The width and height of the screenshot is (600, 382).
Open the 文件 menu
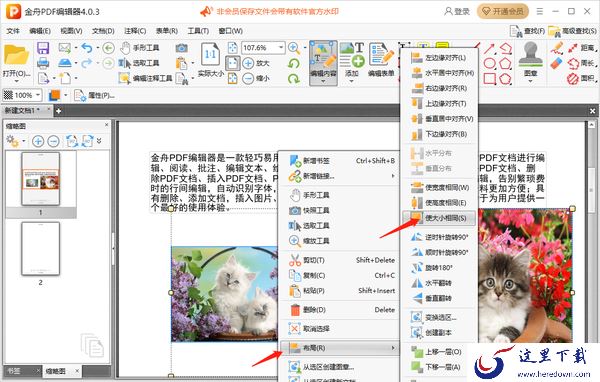pos(13,31)
